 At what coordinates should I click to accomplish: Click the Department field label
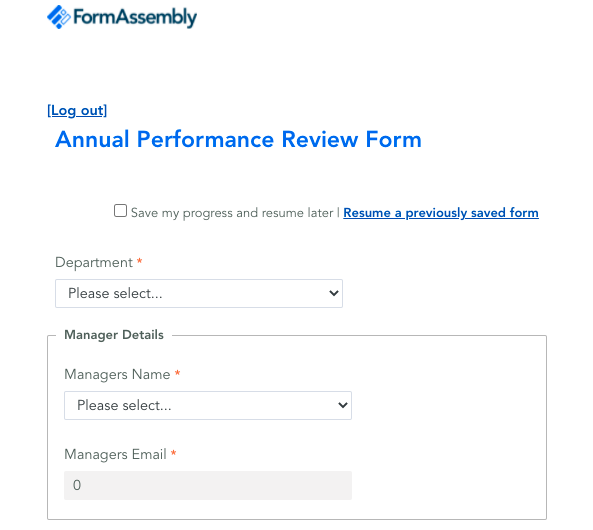94,263
